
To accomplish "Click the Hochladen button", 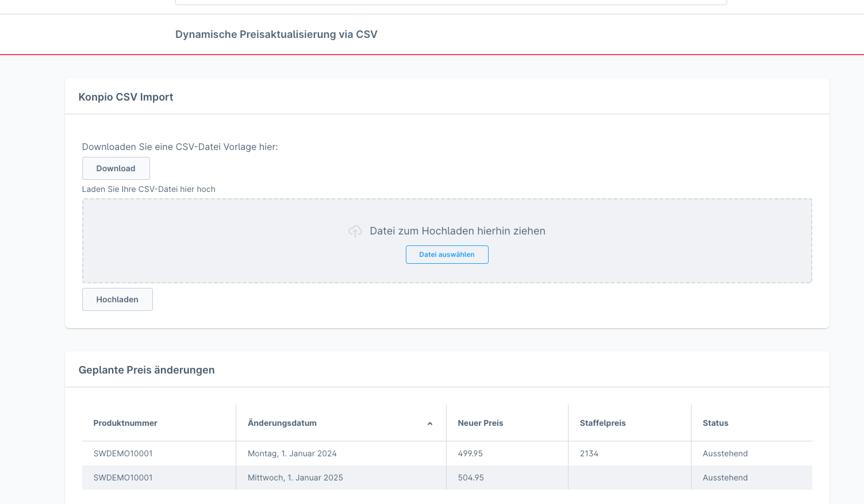I will point(117,299).
